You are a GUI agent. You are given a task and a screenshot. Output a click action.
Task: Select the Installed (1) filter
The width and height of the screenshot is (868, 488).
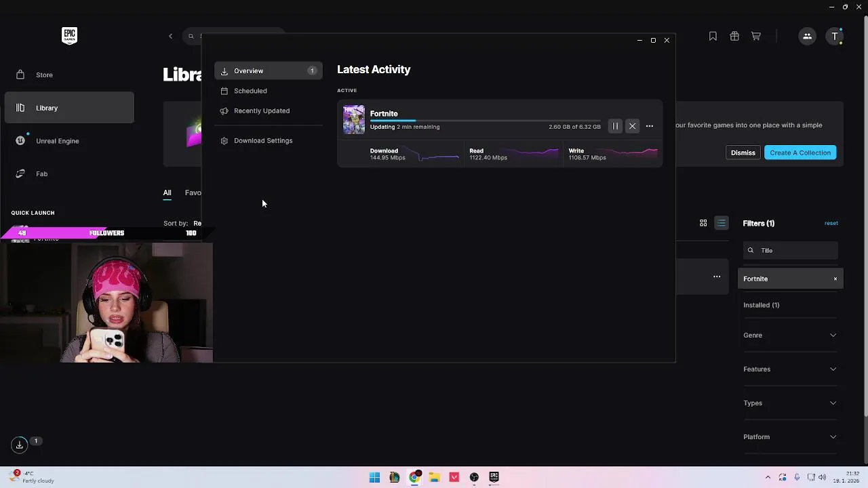point(761,305)
